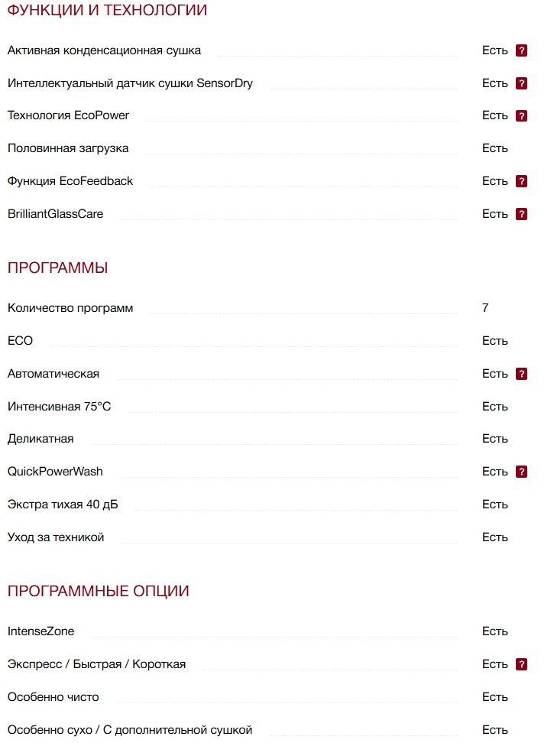554x756 pixels.
Task: Show help for Экспресс / Быстрая / Короткая
Action: pyautogui.click(x=521, y=664)
